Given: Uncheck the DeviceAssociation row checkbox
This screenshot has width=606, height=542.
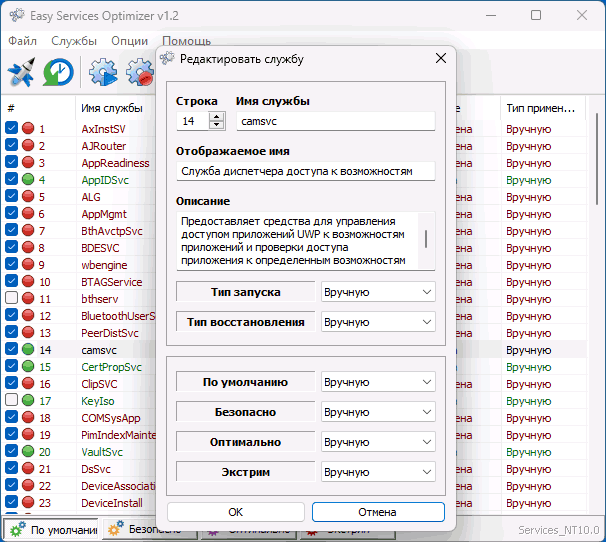Looking at the screenshot, I should tap(12, 485).
